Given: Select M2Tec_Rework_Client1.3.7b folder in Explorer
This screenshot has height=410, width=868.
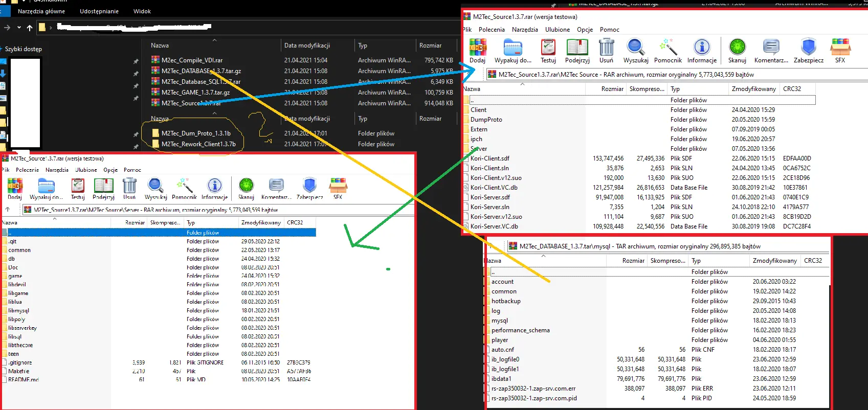Looking at the screenshot, I should [198, 144].
